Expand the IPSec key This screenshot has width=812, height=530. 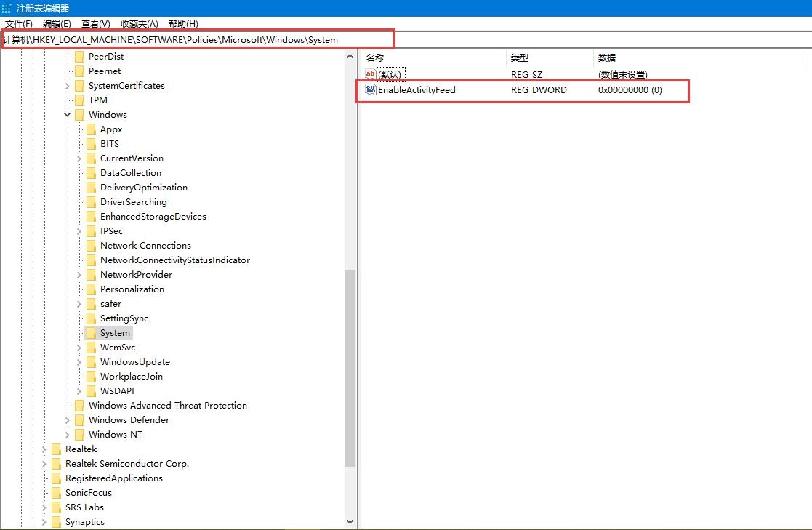click(79, 231)
